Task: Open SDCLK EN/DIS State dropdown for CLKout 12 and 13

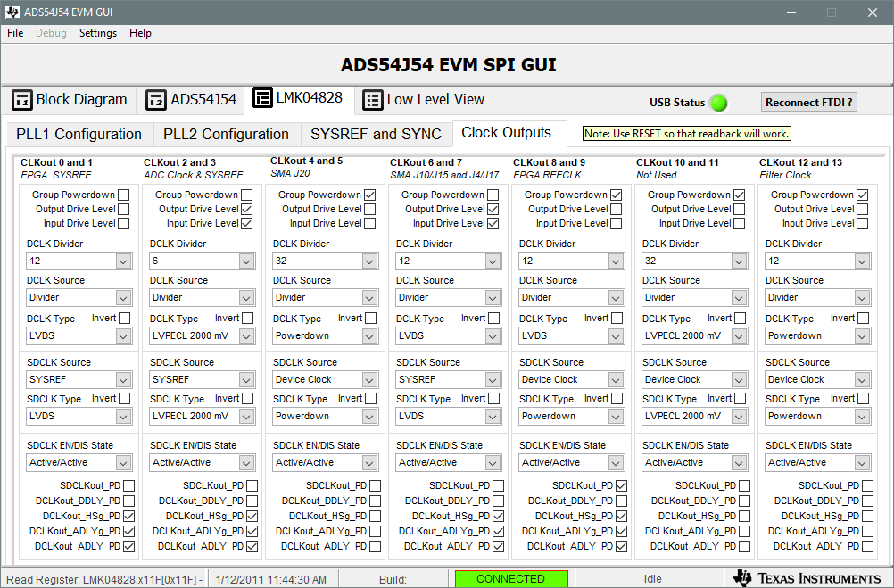Action: coord(818,462)
